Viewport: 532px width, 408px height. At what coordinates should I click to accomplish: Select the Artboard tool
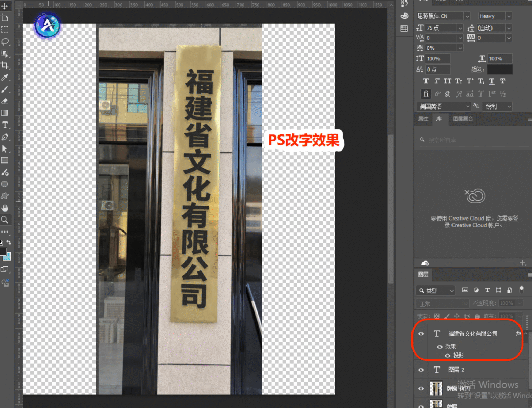point(4,18)
